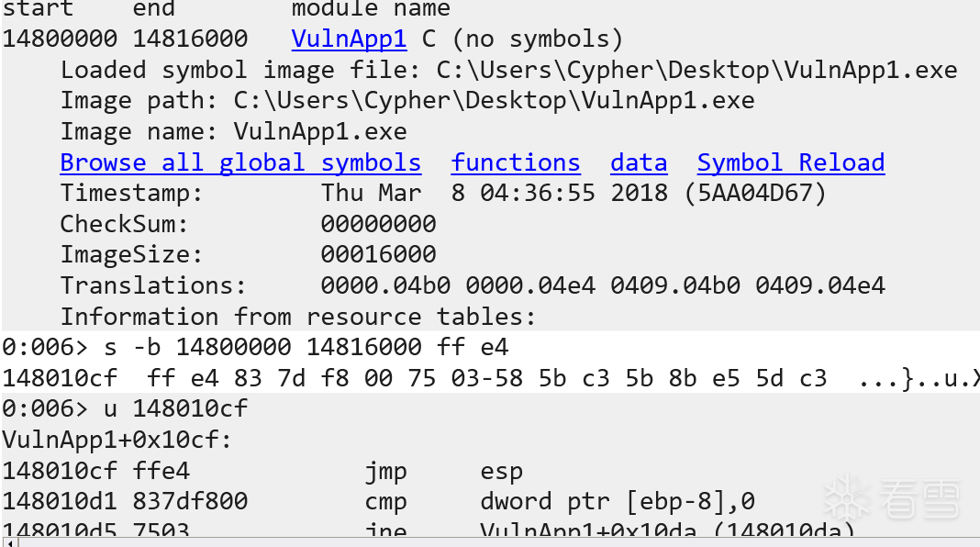Click the horizontal scrollbar left arrow
The width and height of the screenshot is (980, 547).
8,541
